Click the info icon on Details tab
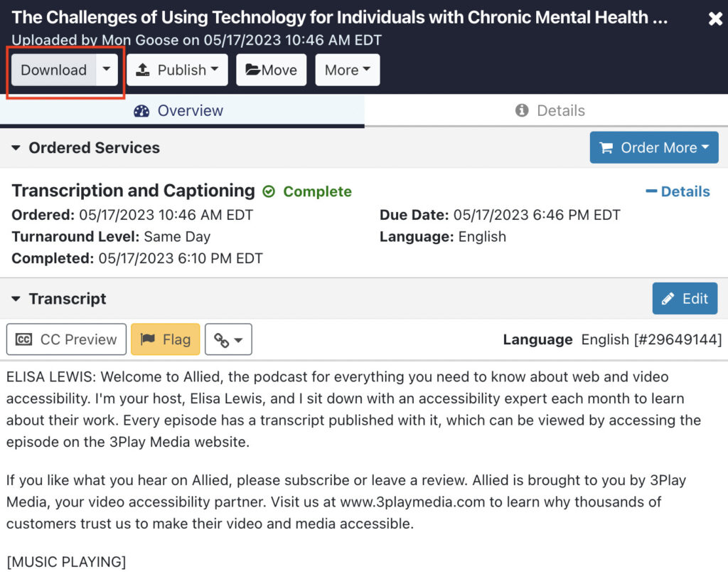728x572 pixels. pyautogui.click(x=522, y=110)
